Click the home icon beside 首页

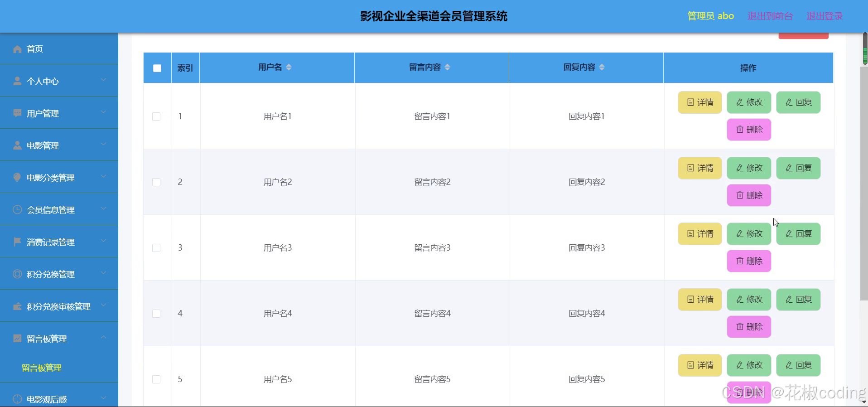click(x=17, y=49)
